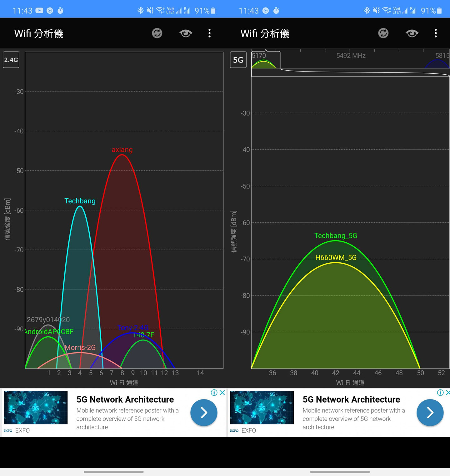
Task: Dismiss the left ad with its X icon
Action: 222,393
